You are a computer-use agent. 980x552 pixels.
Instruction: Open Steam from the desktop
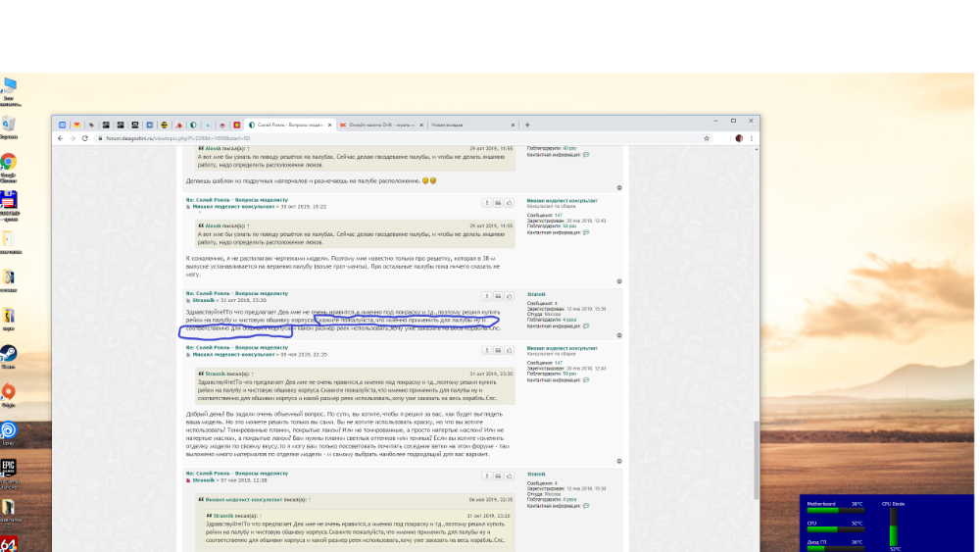pyautogui.click(x=8, y=355)
